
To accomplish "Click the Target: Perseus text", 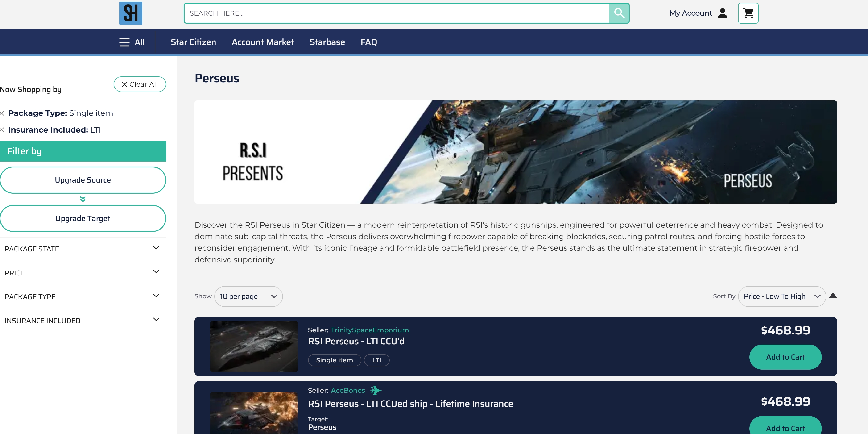I will [x=322, y=424].
